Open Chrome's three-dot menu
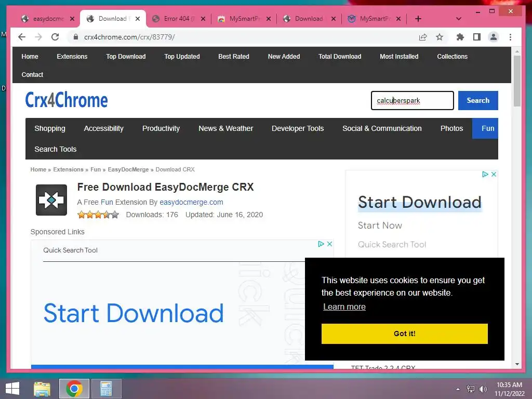Screen dimensions: 532x399 click(x=510, y=37)
